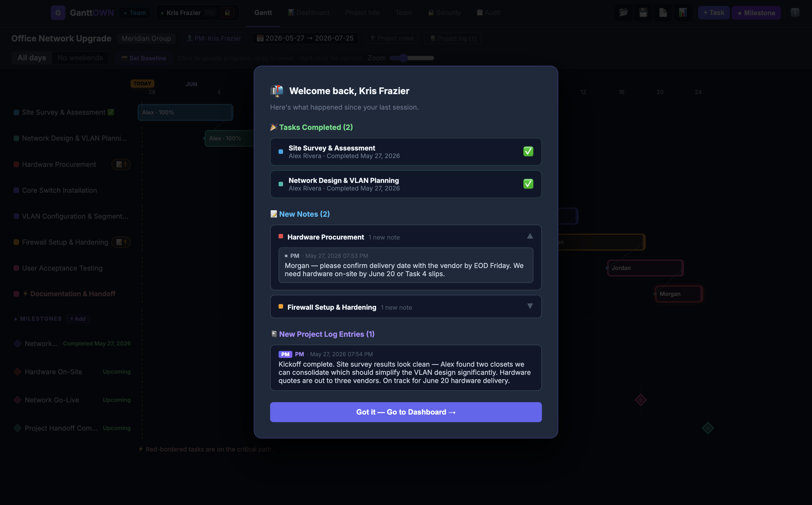The image size is (812, 505).
Task: Click the green checkmark next to Site Survey row
Action: [111, 112]
